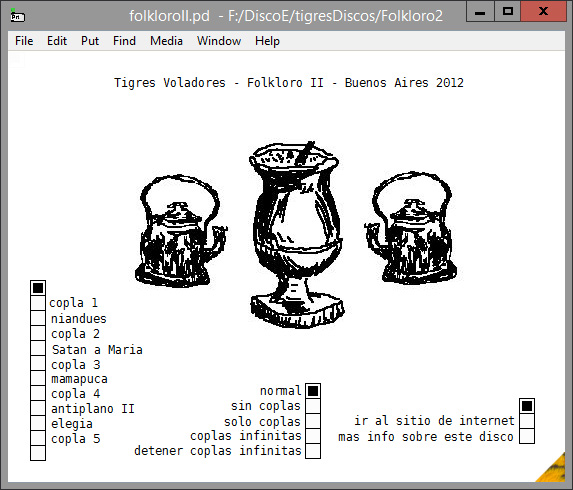573x490 pixels.
Task: Select the copla 1 radio cell
Action: click(x=38, y=303)
